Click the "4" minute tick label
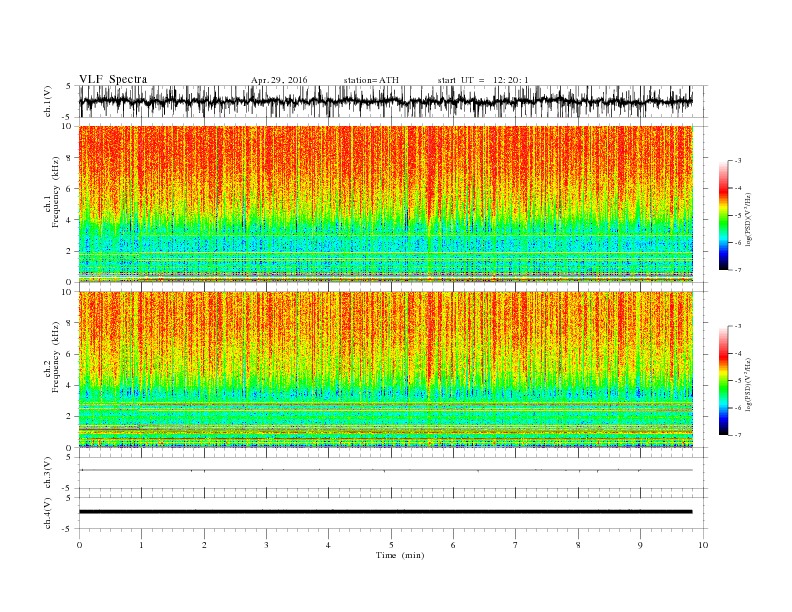 pyautogui.click(x=329, y=545)
